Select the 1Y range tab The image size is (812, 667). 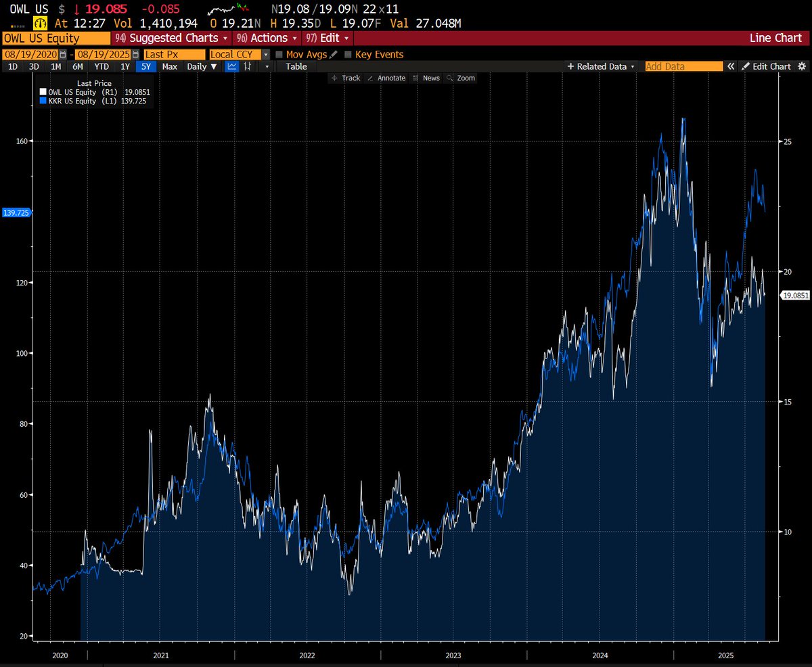pos(125,66)
